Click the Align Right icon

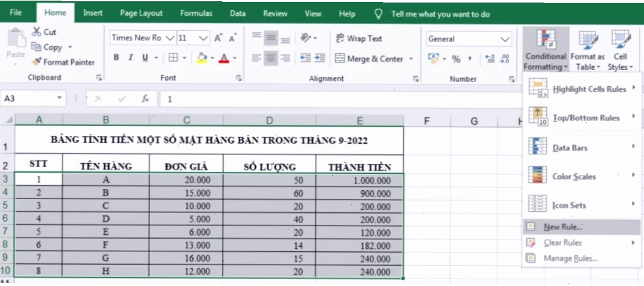pos(285,58)
